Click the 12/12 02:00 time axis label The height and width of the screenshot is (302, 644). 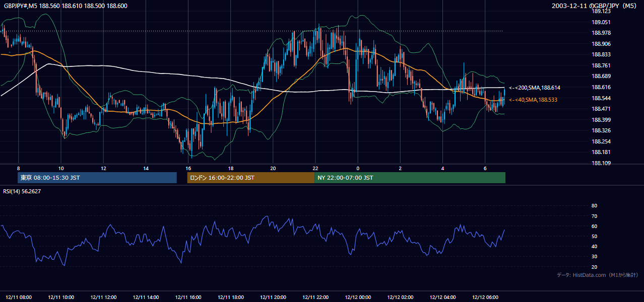pos(400,297)
